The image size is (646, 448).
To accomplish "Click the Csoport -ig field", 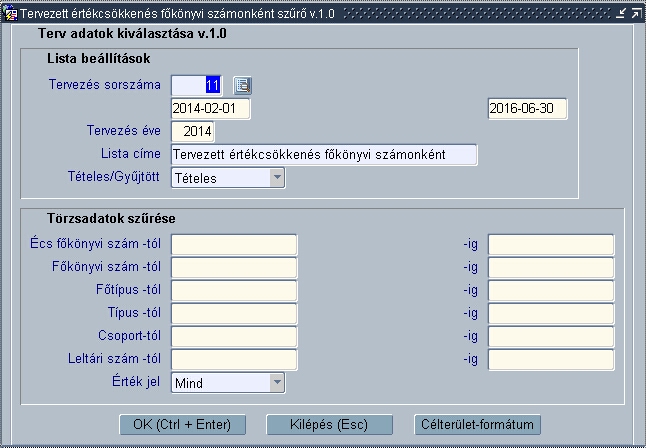I will coord(551,337).
